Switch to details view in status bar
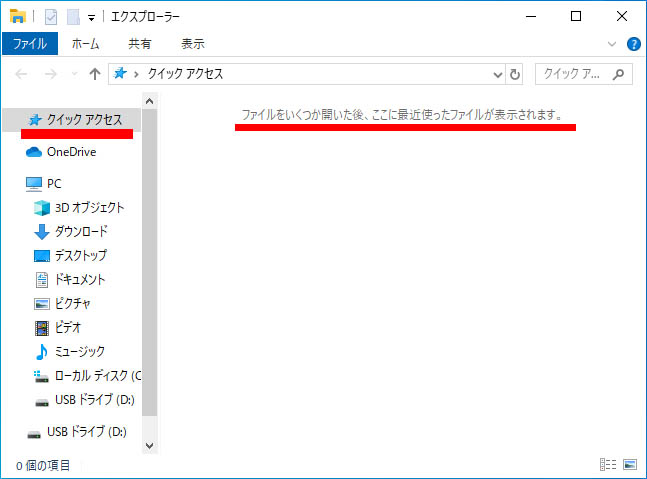The width and height of the screenshot is (647, 479). 608,465
